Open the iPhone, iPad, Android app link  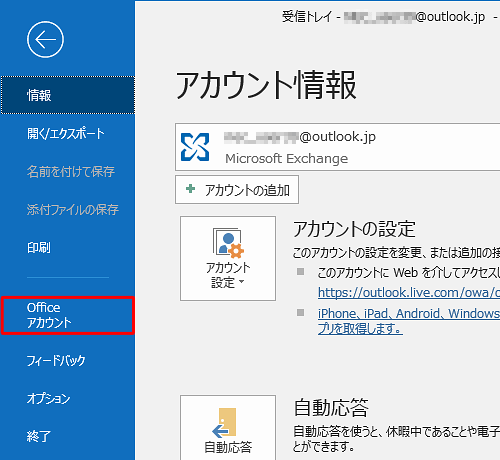pyautogui.click(x=409, y=321)
